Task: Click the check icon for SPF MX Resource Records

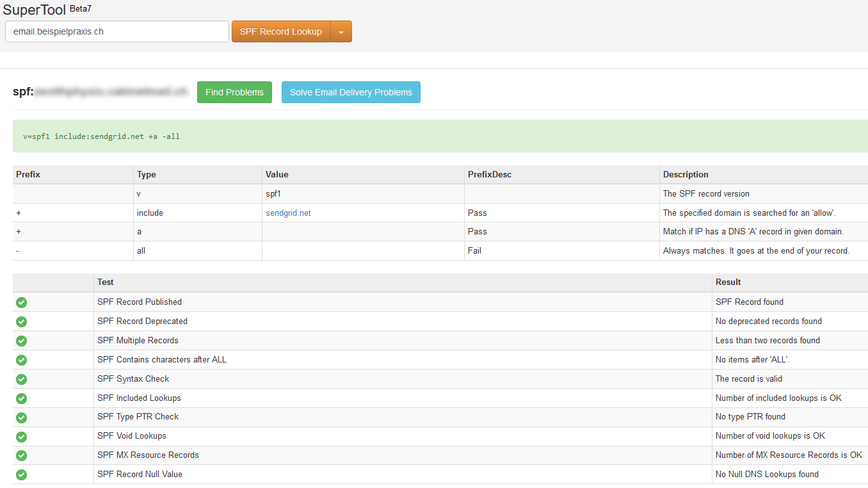Action: tap(21, 455)
